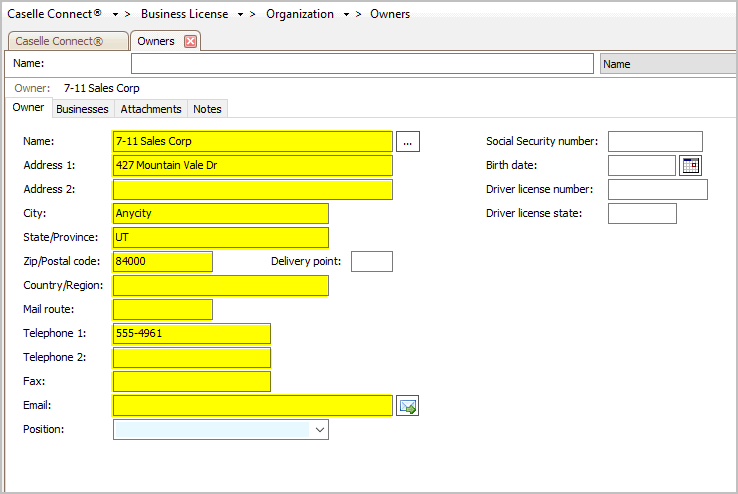This screenshot has width=738, height=494.
Task: Expand the Business License breadcrumb arrow
Action: coord(241,15)
